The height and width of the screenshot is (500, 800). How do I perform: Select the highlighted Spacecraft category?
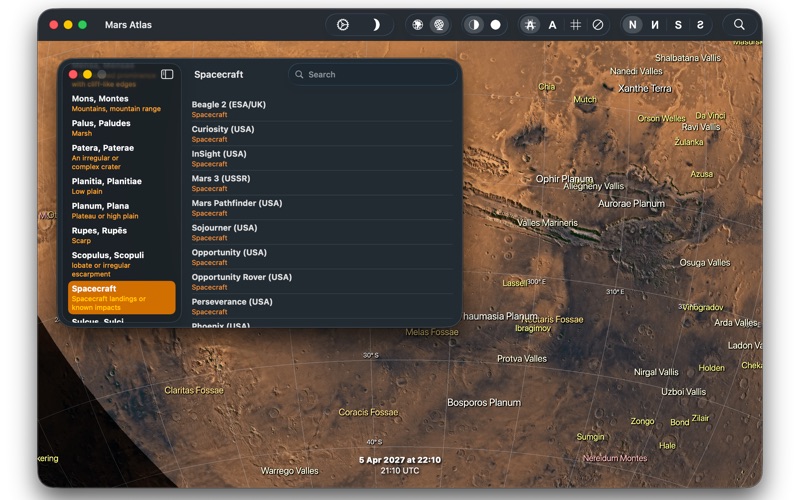(x=121, y=297)
